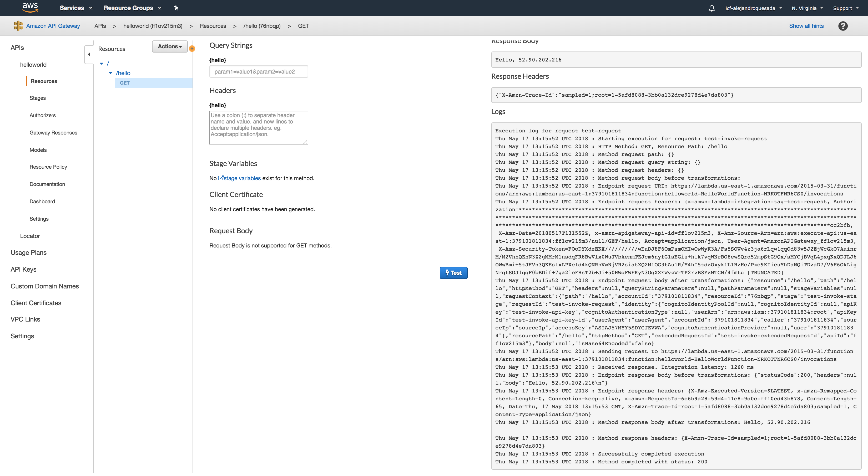This screenshot has height=476, width=868.
Task: Collapse the root / resource tree
Action: point(102,63)
